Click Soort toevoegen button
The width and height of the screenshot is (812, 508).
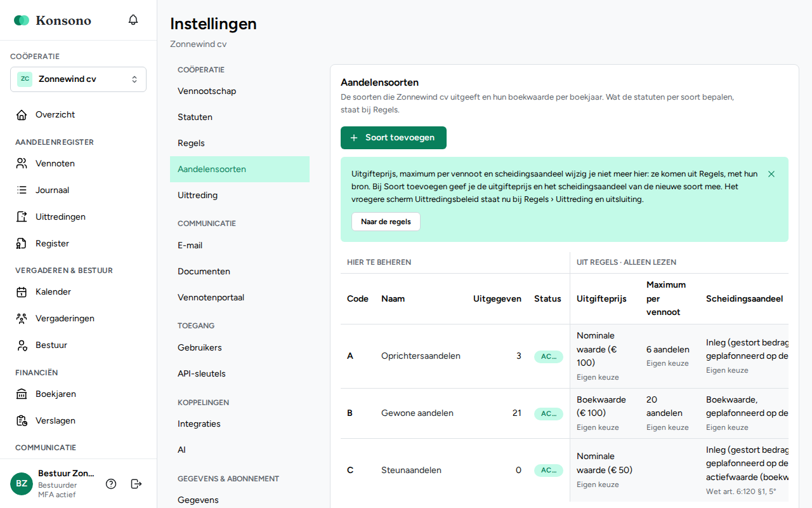click(x=393, y=138)
